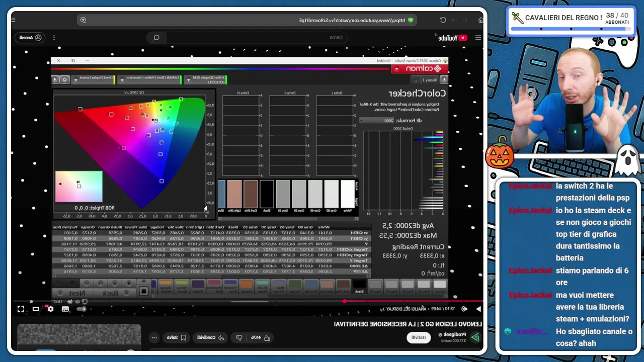Viewport: 644px width, 362px height.
Task: Click the browser address bar URL
Action: tap(351, 20)
